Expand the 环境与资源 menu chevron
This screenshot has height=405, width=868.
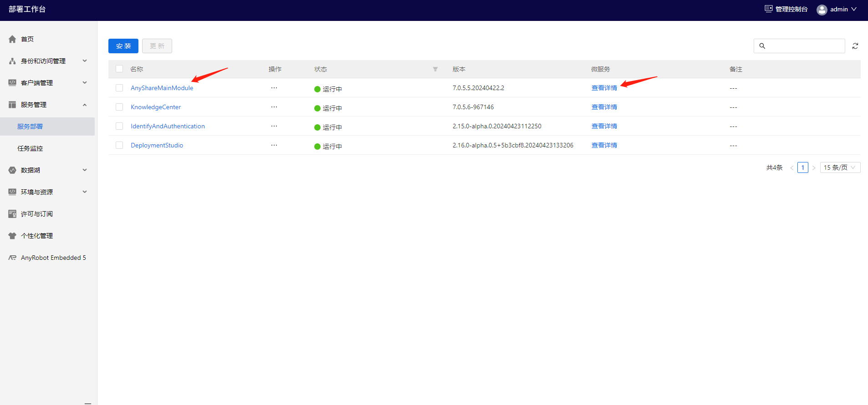[85, 192]
